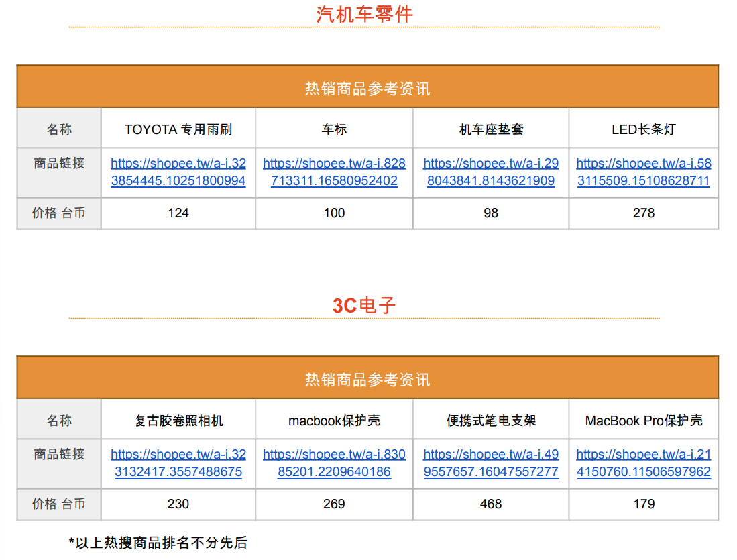Open the 复古胶卷照相机 Shopee link
Screen dimensions: 737x560
pyautogui.click(x=178, y=463)
